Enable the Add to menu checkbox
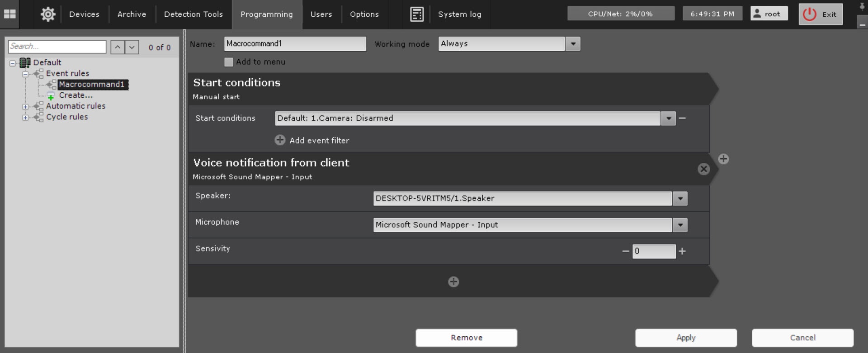Screen dimensions: 868x353 coord(229,62)
